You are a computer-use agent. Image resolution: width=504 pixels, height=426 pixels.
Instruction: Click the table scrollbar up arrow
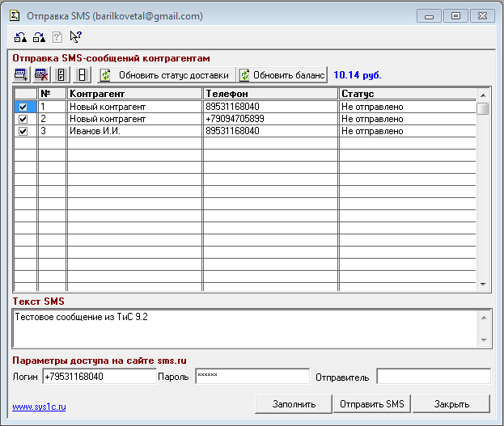tap(482, 95)
